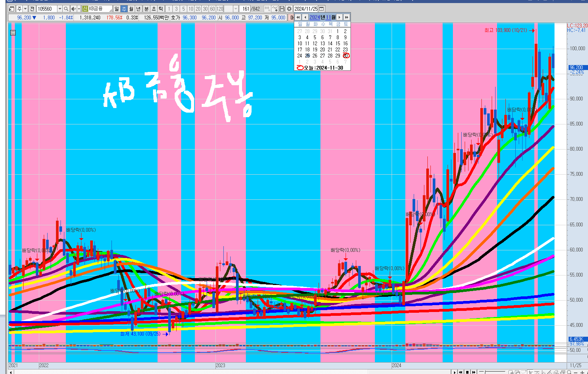Click the grid table icon in the chart's top-left corner

13,33
